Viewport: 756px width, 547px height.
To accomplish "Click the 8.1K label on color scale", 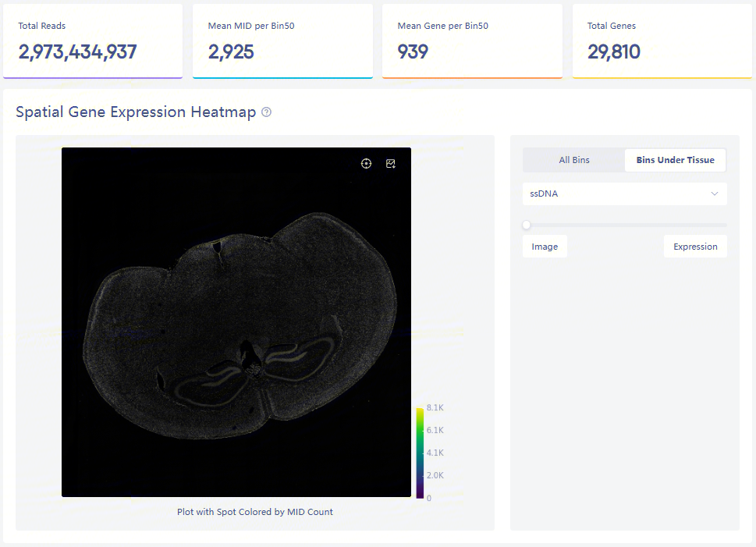I will [435, 408].
